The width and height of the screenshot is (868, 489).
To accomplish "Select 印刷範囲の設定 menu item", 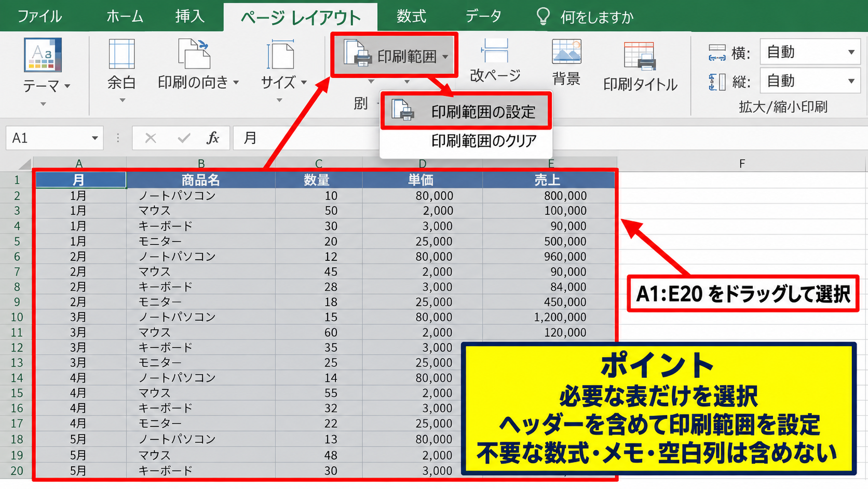I will tap(466, 111).
